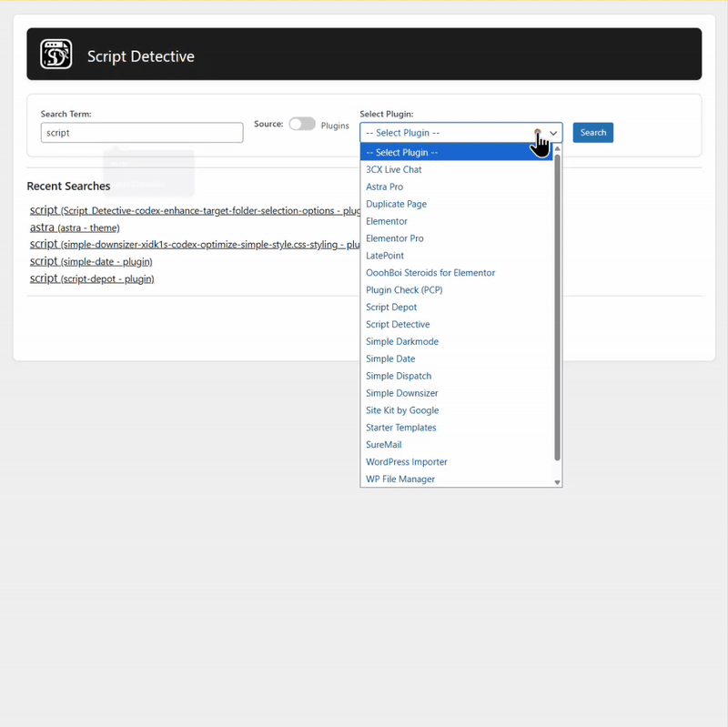
Task: Focus the Search Term input field
Action: click(142, 133)
